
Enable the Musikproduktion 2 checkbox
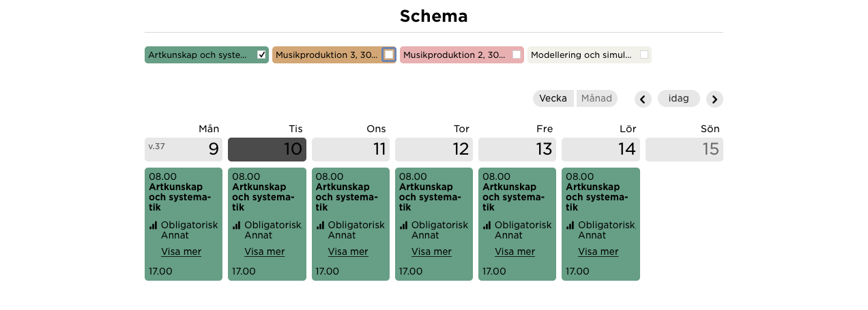(x=517, y=55)
